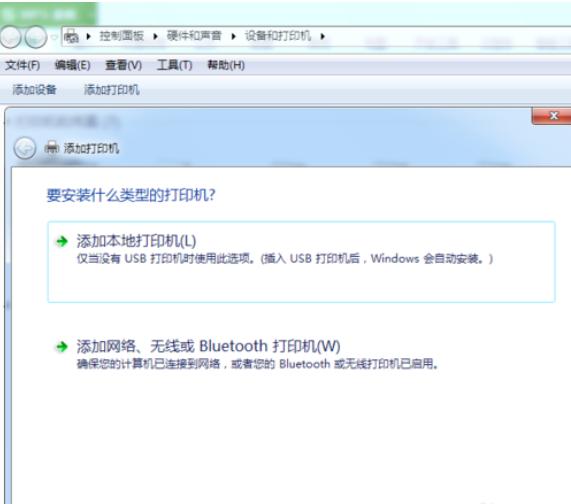
Task: Click the USB description text under local printer
Action: (285, 259)
